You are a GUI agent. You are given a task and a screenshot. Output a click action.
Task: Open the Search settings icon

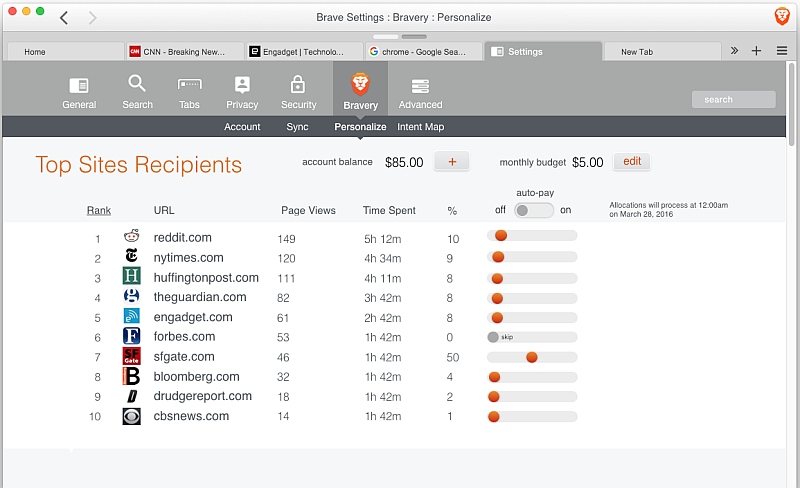137,85
